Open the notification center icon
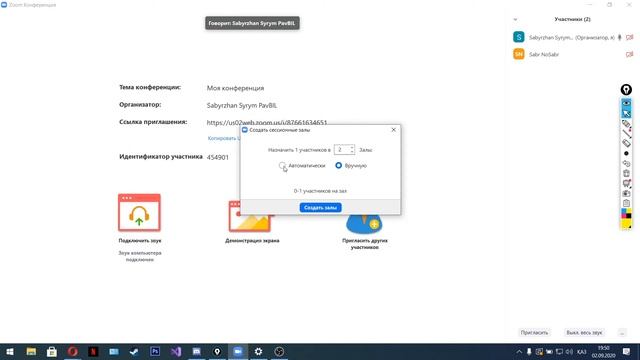Image resolution: width=640 pixels, height=360 pixels. [627, 352]
